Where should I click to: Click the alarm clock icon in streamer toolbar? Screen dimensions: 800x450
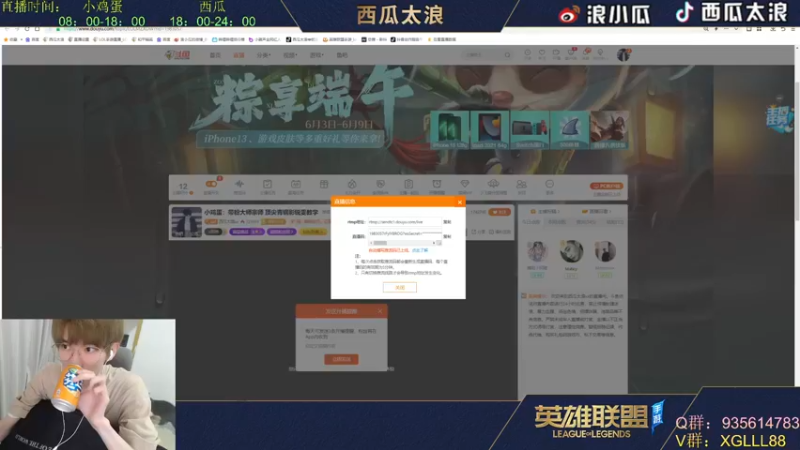(x=437, y=184)
